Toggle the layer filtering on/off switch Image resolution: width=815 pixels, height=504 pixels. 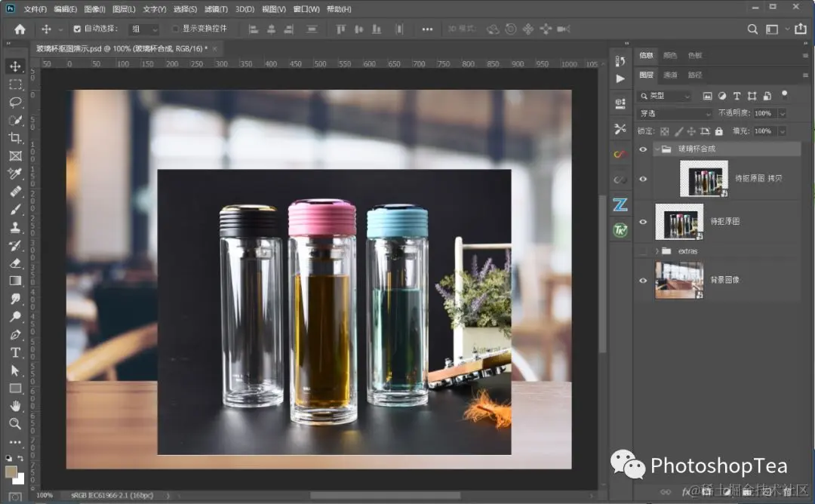(x=784, y=94)
